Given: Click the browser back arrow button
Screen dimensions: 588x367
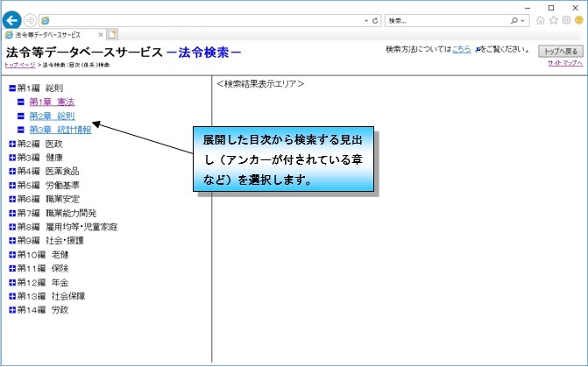Looking at the screenshot, I should 12,19.
